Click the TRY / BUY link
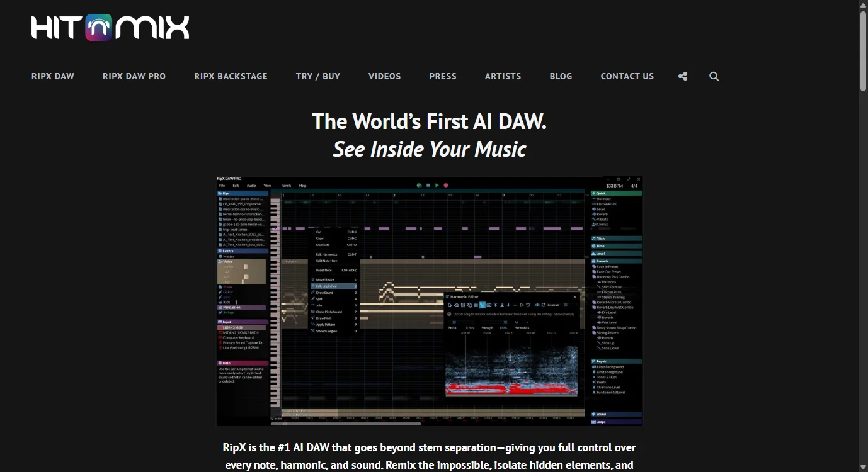 point(318,76)
